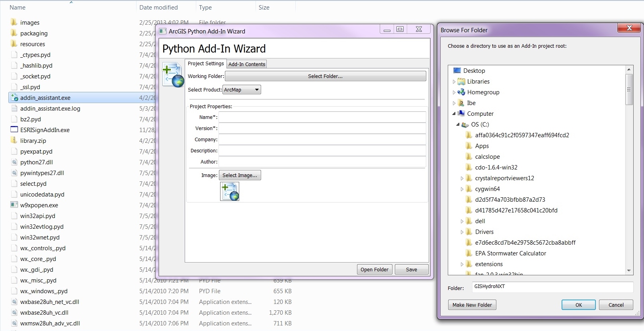Click the Libraries icon in folder tree

[461, 81]
